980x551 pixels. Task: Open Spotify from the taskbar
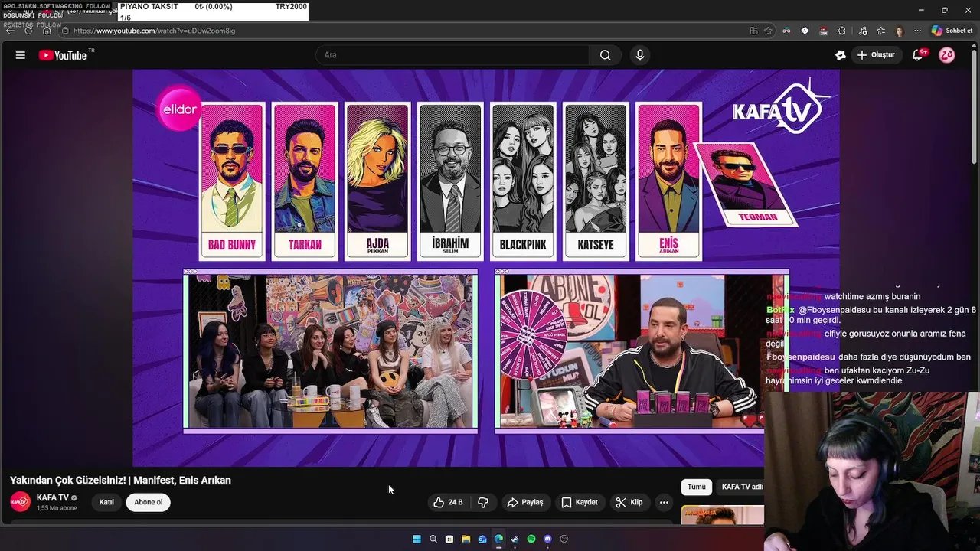click(531, 539)
